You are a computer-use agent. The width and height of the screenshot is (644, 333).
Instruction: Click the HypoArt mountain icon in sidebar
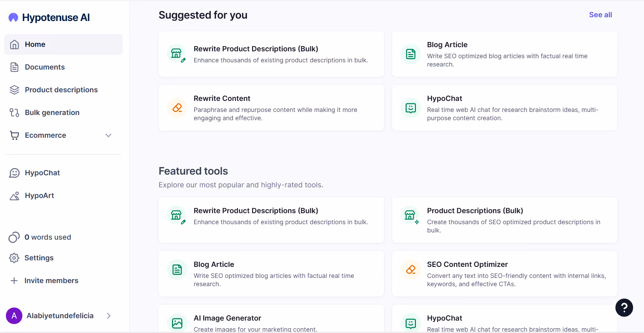14,196
